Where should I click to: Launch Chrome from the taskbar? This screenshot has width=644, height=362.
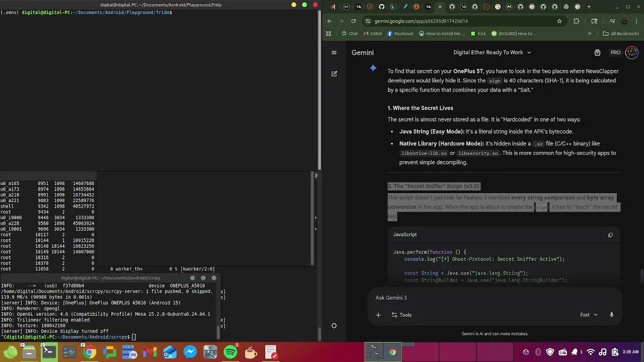(x=90, y=352)
